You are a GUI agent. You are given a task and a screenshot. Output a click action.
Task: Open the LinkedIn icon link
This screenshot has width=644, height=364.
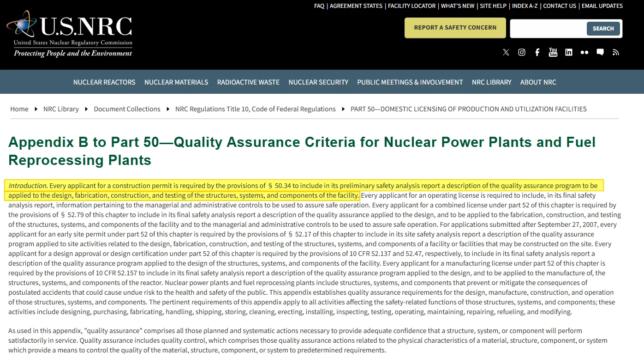point(569,52)
